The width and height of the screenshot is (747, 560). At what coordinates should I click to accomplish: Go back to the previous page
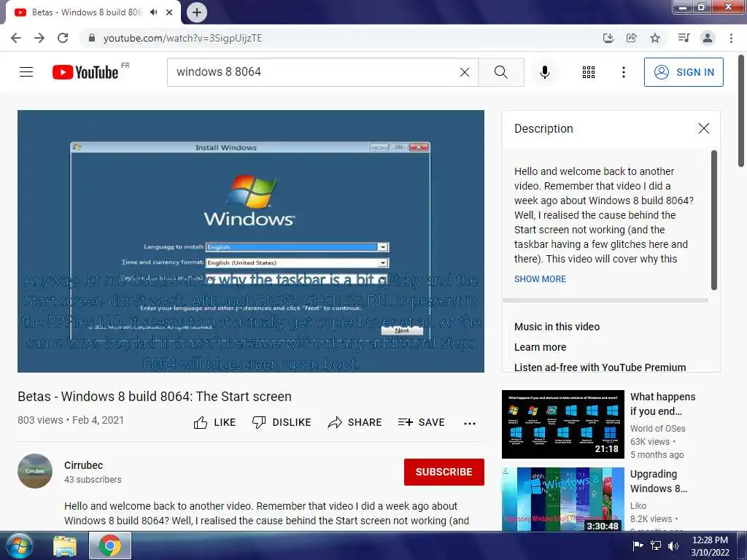16,38
